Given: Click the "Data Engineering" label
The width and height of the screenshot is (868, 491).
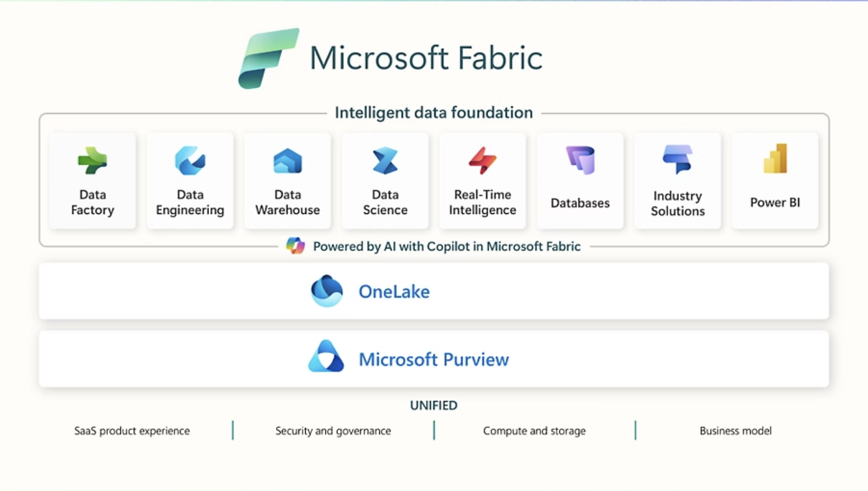Looking at the screenshot, I should click(x=190, y=202).
